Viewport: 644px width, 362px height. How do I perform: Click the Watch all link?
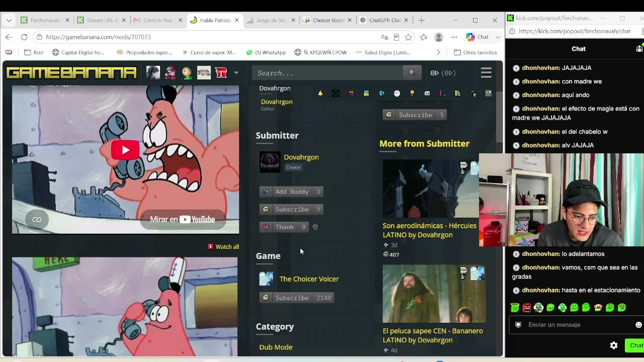pyautogui.click(x=223, y=247)
